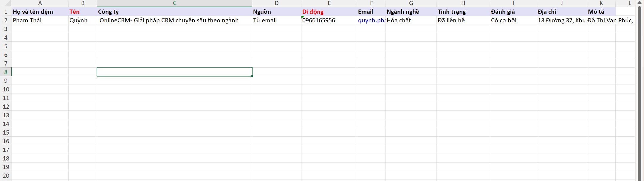The width and height of the screenshot is (644, 181).
Task: Click the scroll up arrow of vertical scrollbar
Action: (x=639, y=3)
